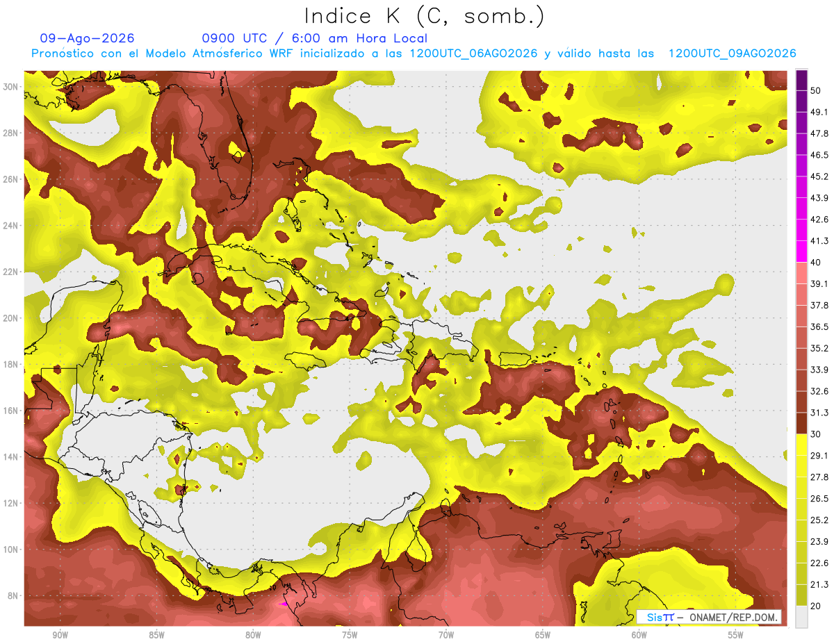
Task: Click the colorbar value 42.6
Action: (x=819, y=220)
